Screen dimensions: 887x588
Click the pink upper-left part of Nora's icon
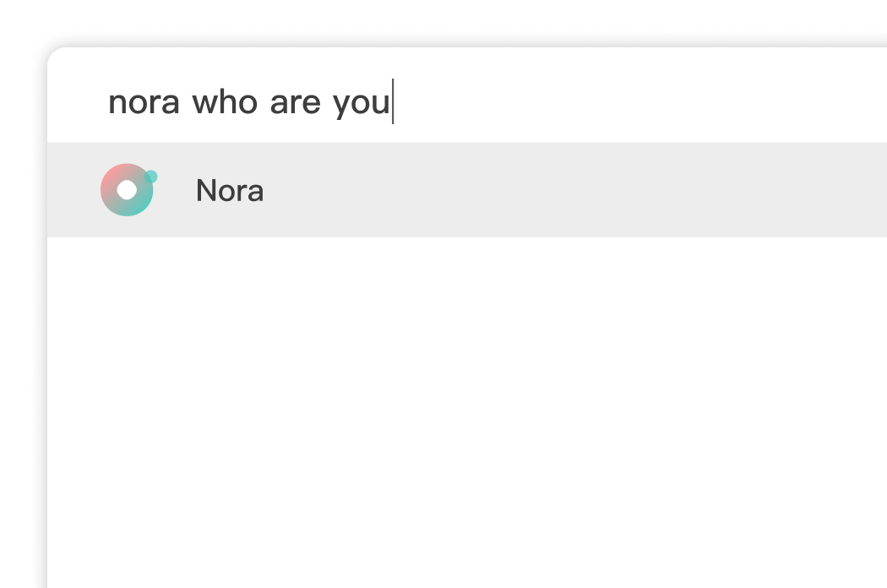click(x=112, y=176)
